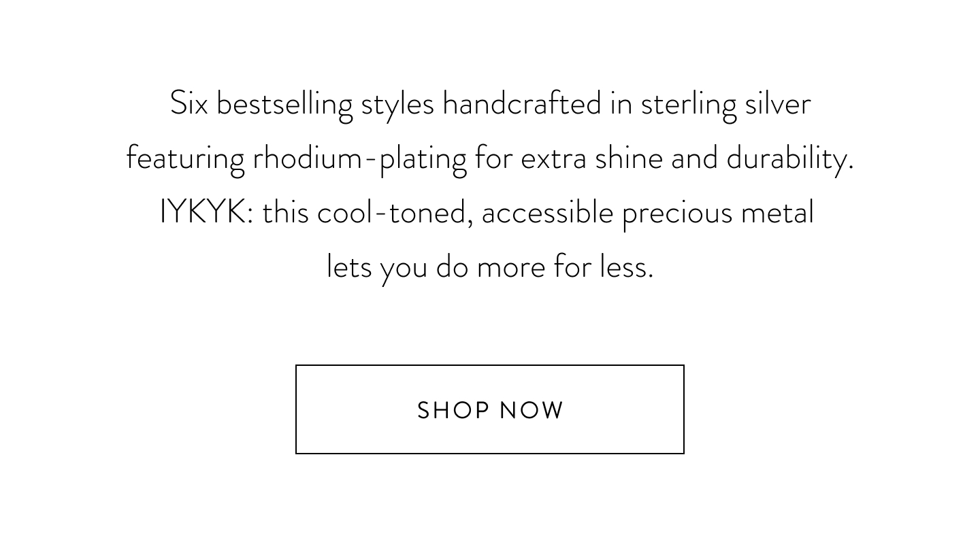Click the word 'handcrafted'

tap(522, 103)
